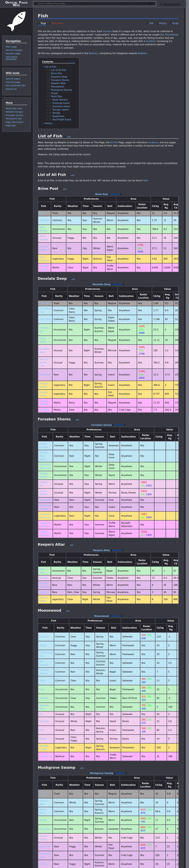Open the Moosewood table title link
The height and width of the screenshot is (868, 189).
101,616
